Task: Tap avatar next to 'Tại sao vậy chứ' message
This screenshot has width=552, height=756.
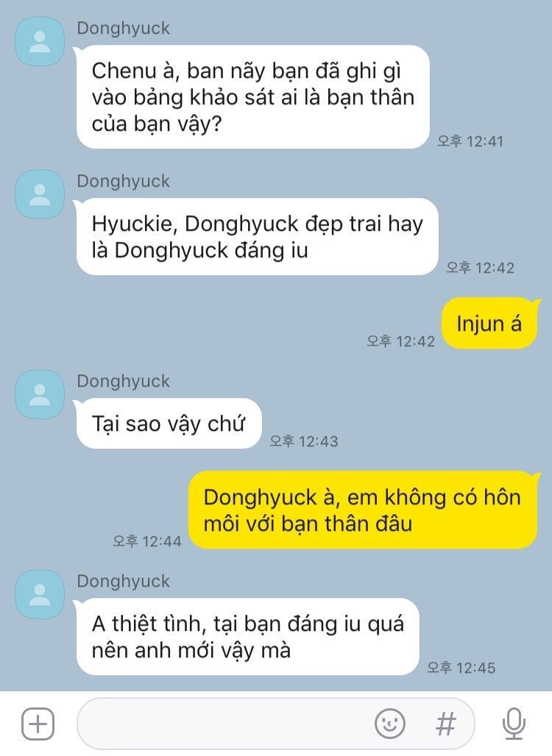Action: [40, 394]
